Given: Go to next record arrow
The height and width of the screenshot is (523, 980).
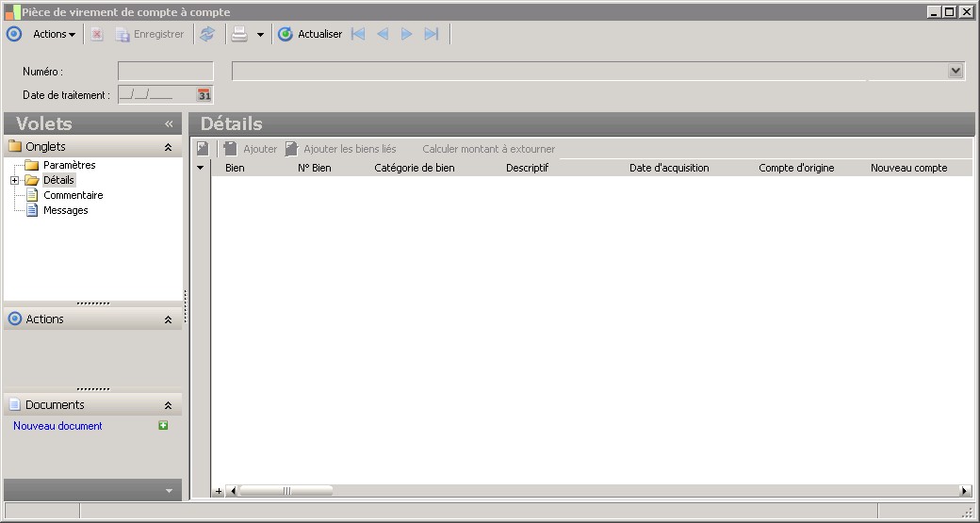Looking at the screenshot, I should click(x=406, y=34).
